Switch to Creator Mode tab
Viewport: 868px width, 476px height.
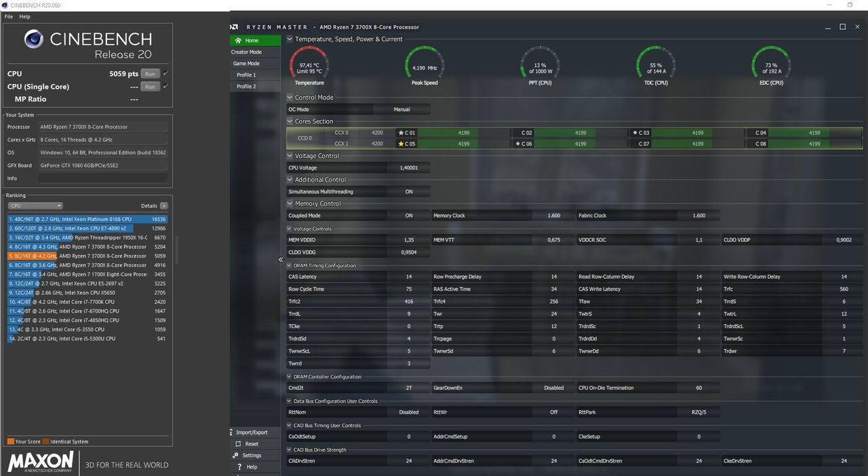(255, 52)
